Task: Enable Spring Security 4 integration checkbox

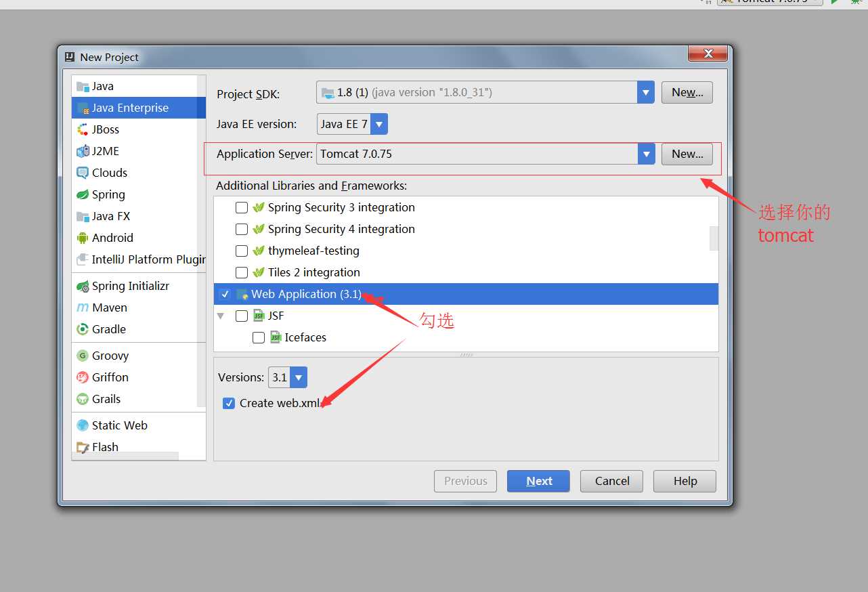Action: [241, 229]
